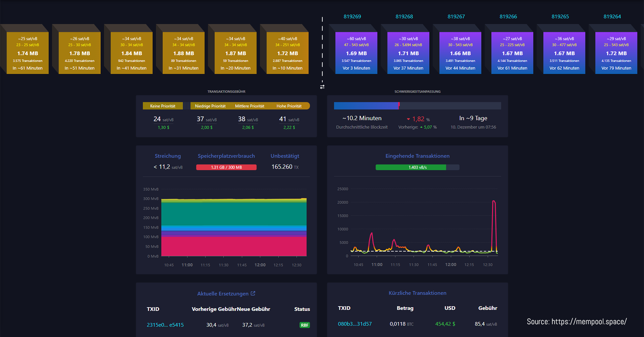The width and height of the screenshot is (644, 337).
Task: Click the 10. Dezember um 07:56 date
Action: click(473, 127)
